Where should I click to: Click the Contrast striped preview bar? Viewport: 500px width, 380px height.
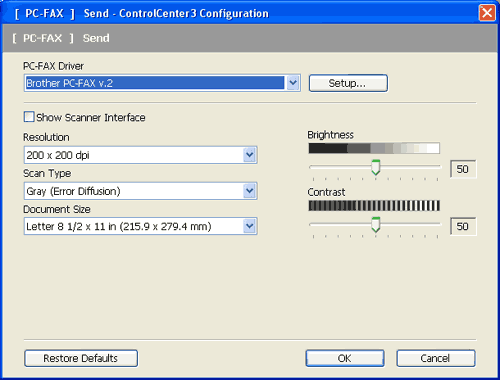pyautogui.click(x=374, y=206)
